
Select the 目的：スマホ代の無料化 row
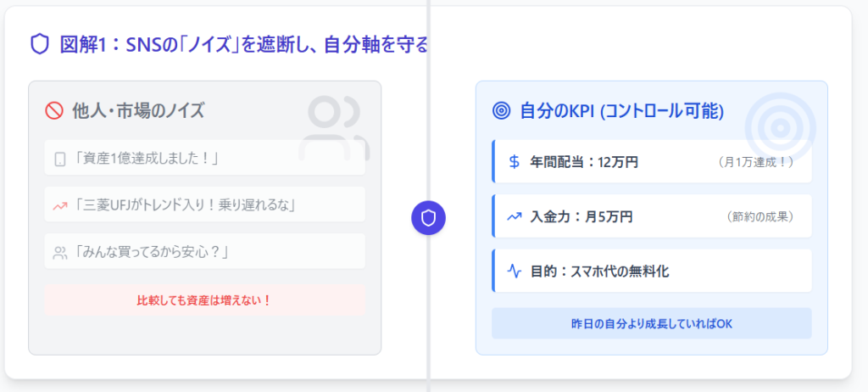click(651, 272)
